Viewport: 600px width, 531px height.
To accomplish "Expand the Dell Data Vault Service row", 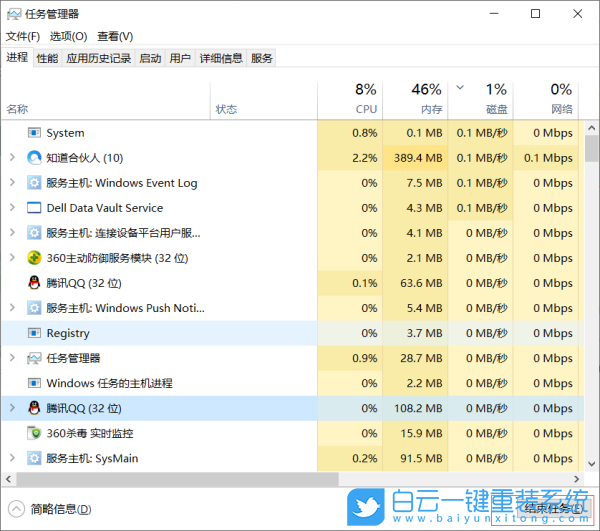I will [x=12, y=207].
